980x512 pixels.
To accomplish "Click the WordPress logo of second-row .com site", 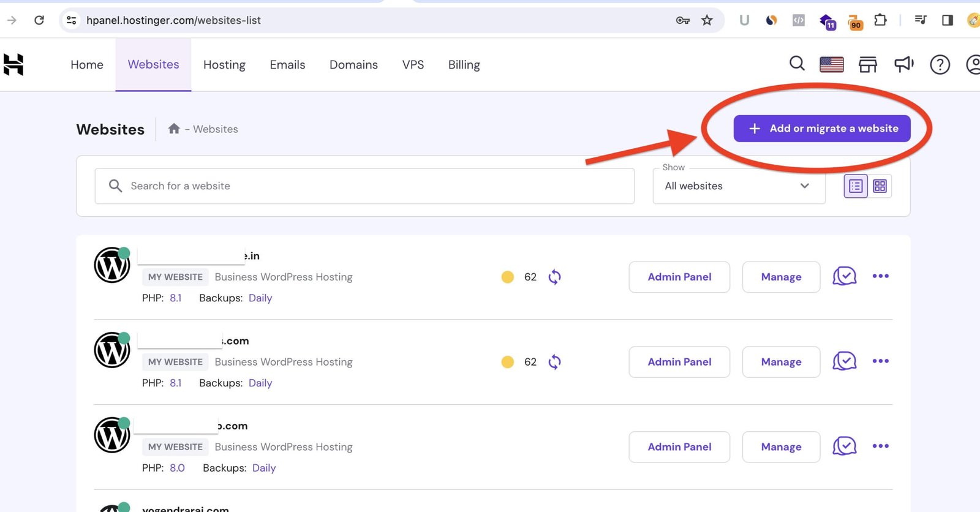I will click(111, 350).
